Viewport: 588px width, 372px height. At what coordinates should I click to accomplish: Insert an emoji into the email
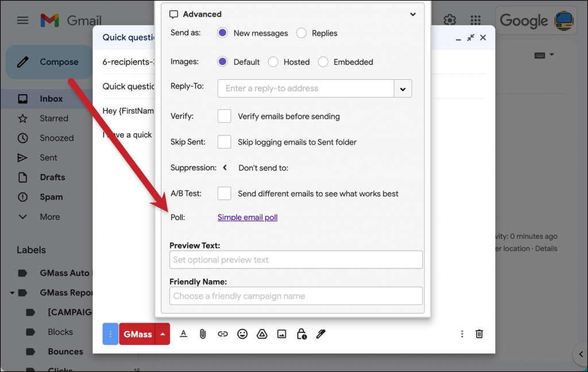pos(242,334)
